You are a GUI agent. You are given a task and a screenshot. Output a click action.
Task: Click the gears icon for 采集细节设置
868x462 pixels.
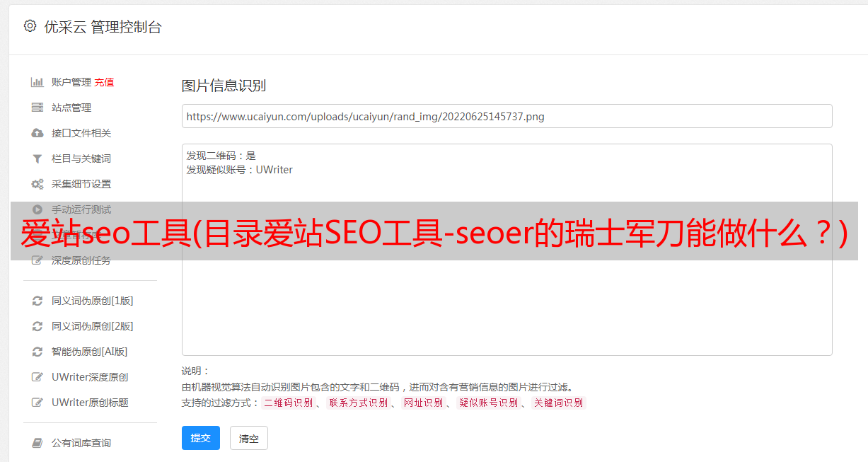click(37, 184)
